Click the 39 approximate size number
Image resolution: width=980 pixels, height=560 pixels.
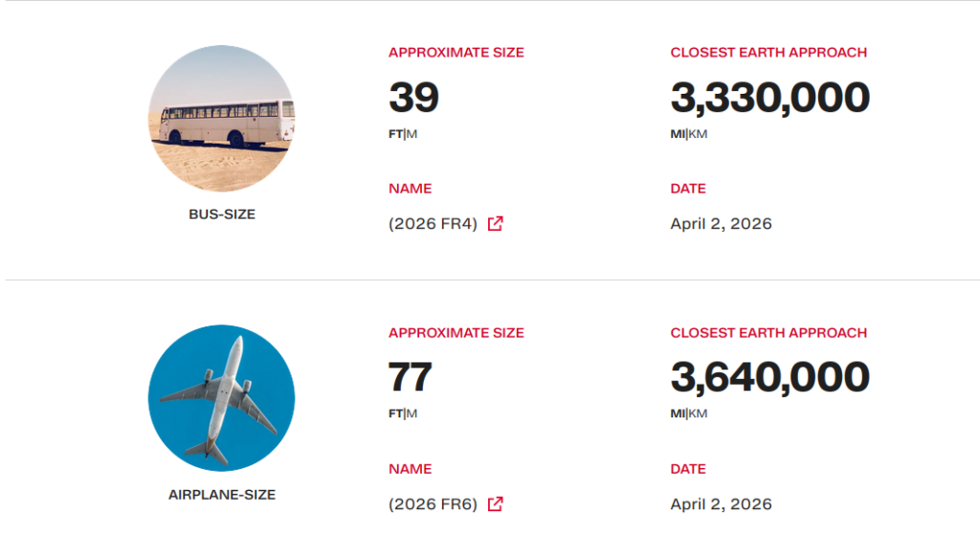pos(413,98)
